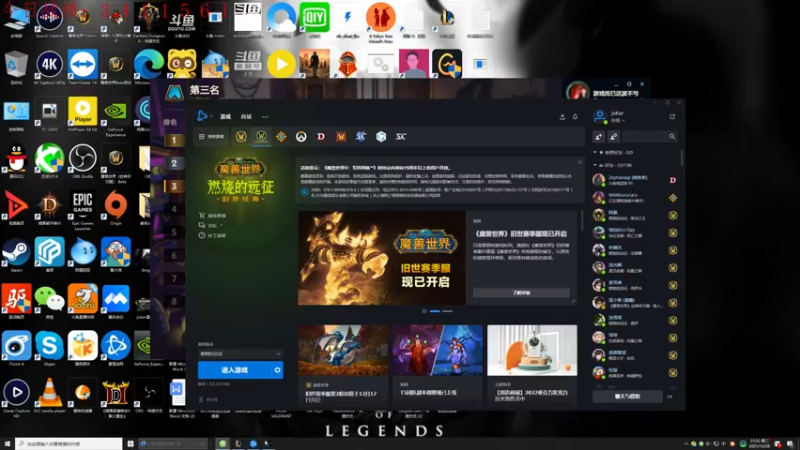
Task: Switch to the 游戏 tab
Action: click(x=226, y=117)
